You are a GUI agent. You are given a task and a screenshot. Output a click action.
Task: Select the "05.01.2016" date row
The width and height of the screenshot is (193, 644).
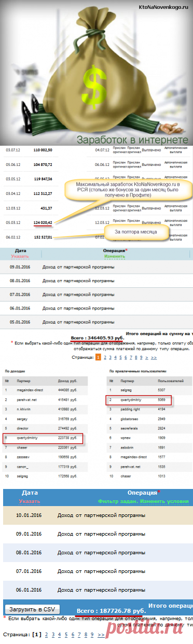pyautogui.click(x=96, y=321)
